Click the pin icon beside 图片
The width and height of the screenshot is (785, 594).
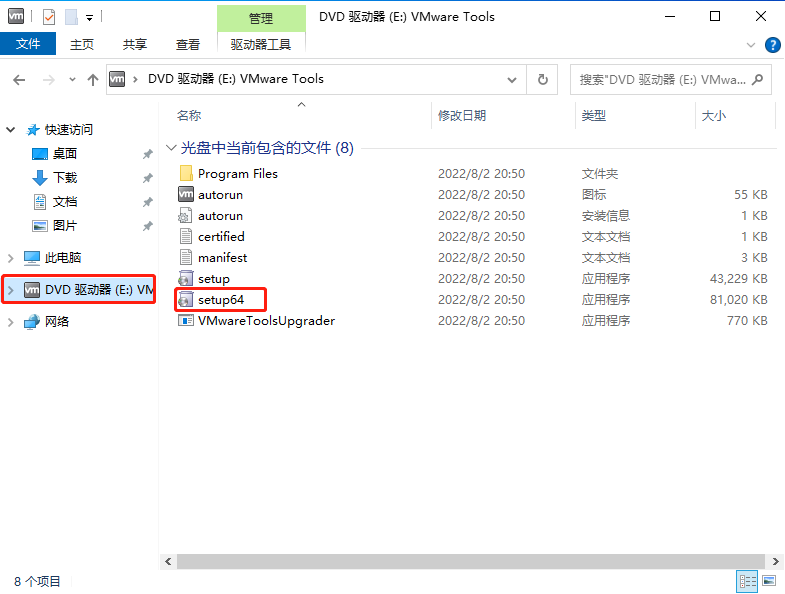[x=147, y=226]
